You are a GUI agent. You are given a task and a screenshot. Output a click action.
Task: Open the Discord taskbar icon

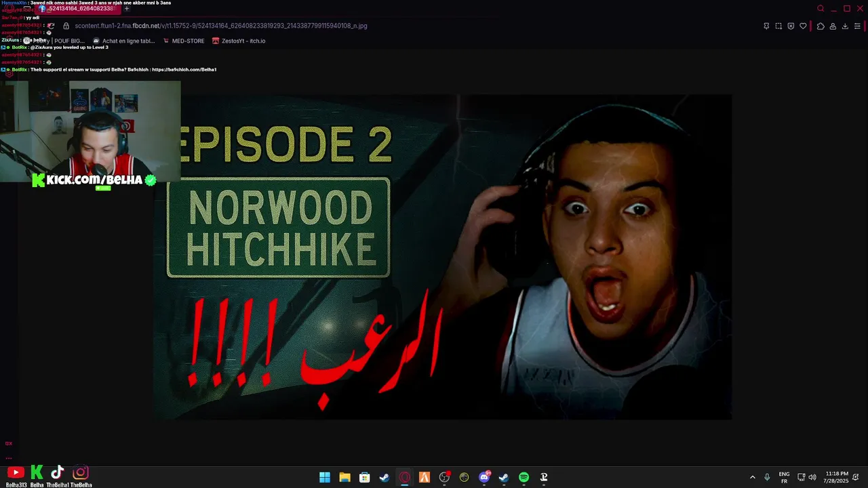coord(484,477)
